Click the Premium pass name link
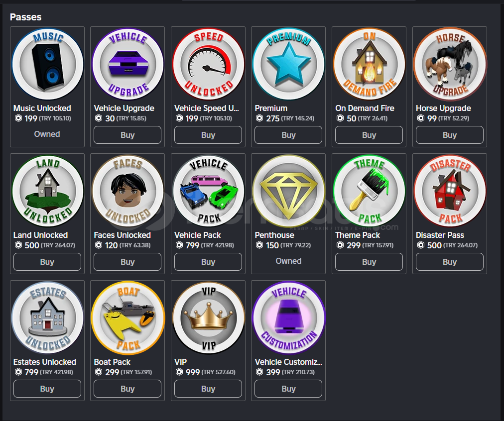This screenshot has width=504, height=421. [x=271, y=108]
